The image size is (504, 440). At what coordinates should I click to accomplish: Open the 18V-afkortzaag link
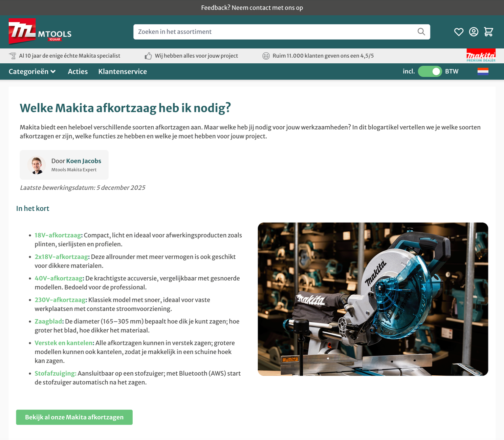pos(58,235)
